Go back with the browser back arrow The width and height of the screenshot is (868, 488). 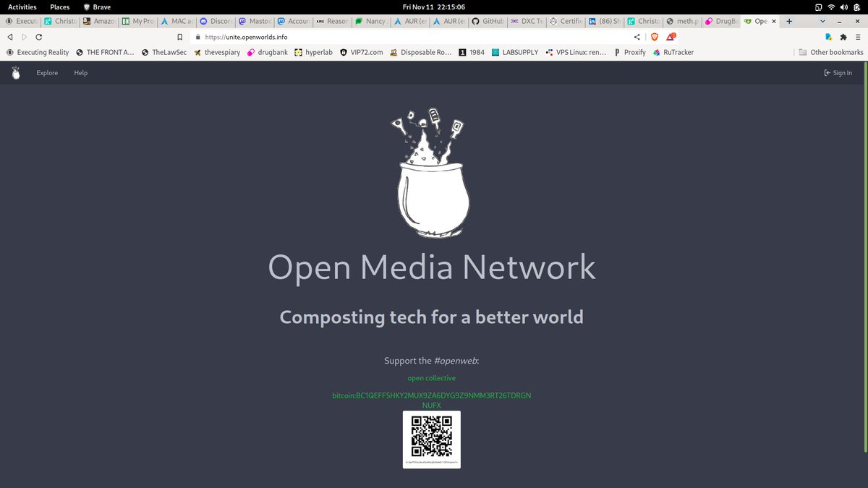coord(10,37)
